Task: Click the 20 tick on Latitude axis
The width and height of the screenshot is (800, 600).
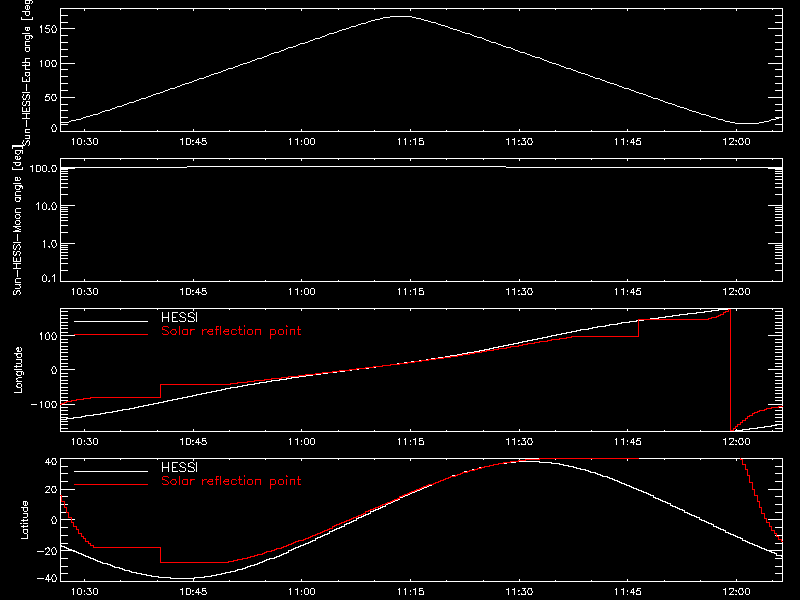Action: click(52, 490)
